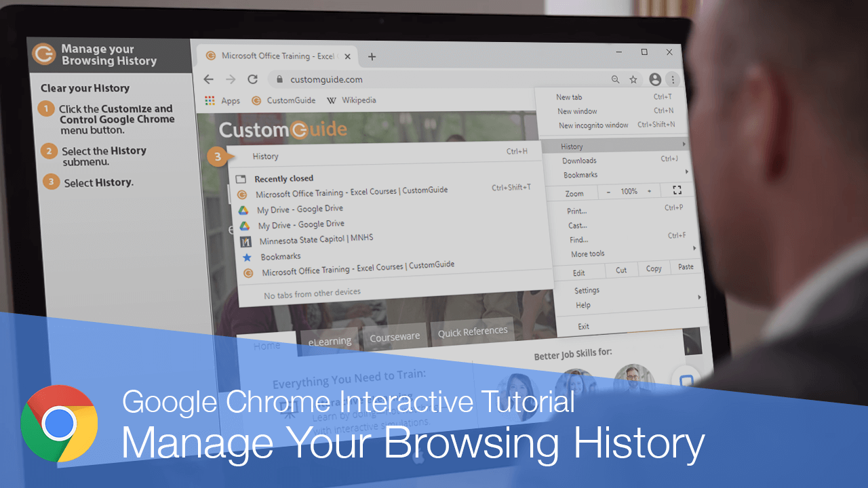Image resolution: width=868 pixels, height=488 pixels.
Task: Click the site security lock icon
Action: point(279,79)
